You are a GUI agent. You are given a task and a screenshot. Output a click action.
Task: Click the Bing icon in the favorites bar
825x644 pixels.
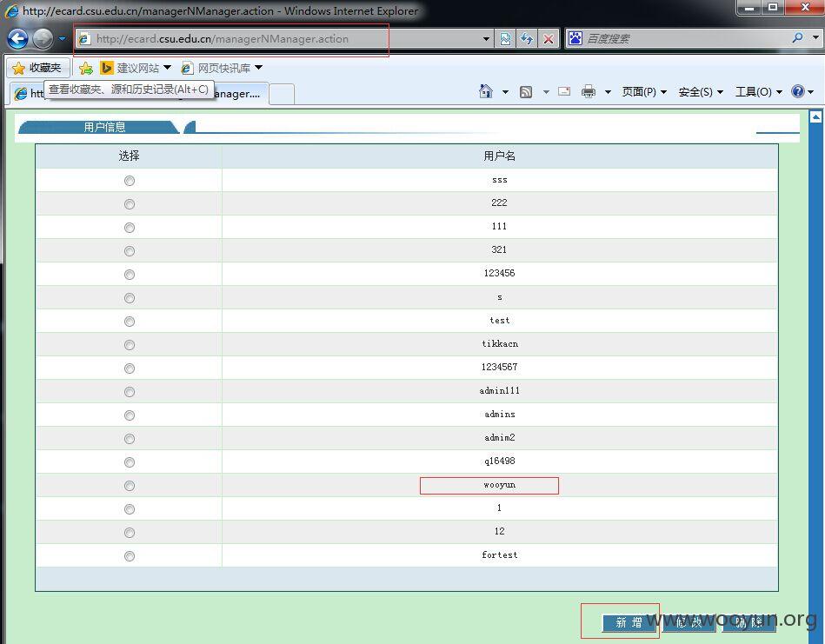107,68
